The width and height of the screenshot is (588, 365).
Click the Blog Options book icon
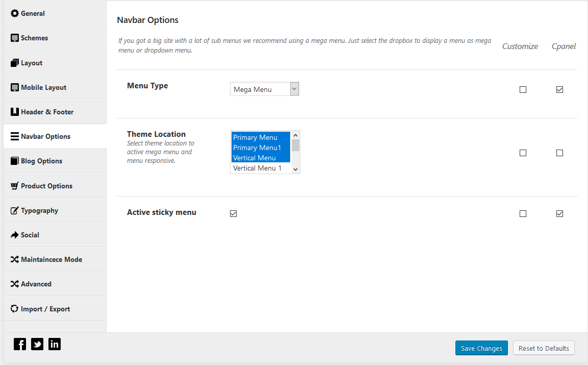15,161
